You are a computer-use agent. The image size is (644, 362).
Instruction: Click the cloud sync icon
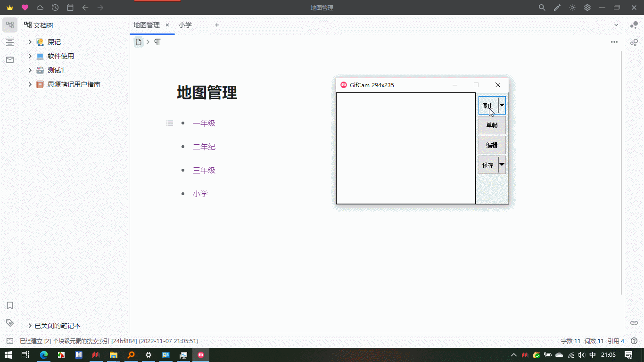tap(40, 8)
